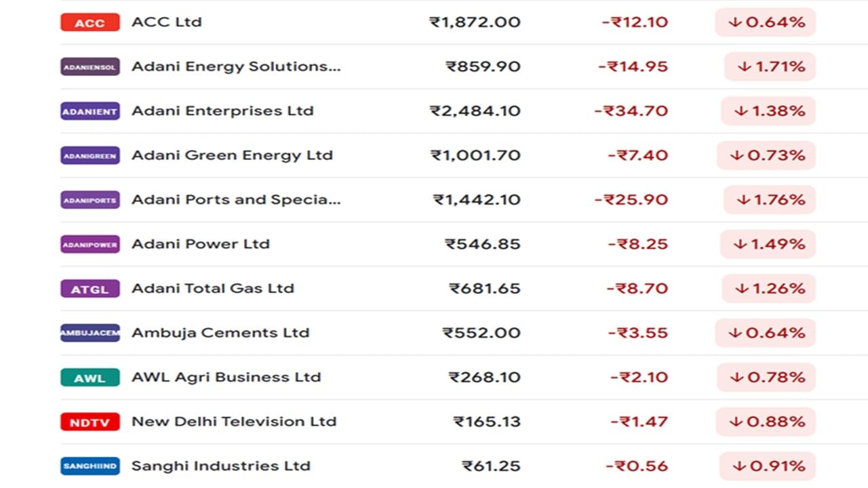Click the 1.71% down change pill
Image resolution: width=868 pixels, height=488 pixels.
pos(770,66)
